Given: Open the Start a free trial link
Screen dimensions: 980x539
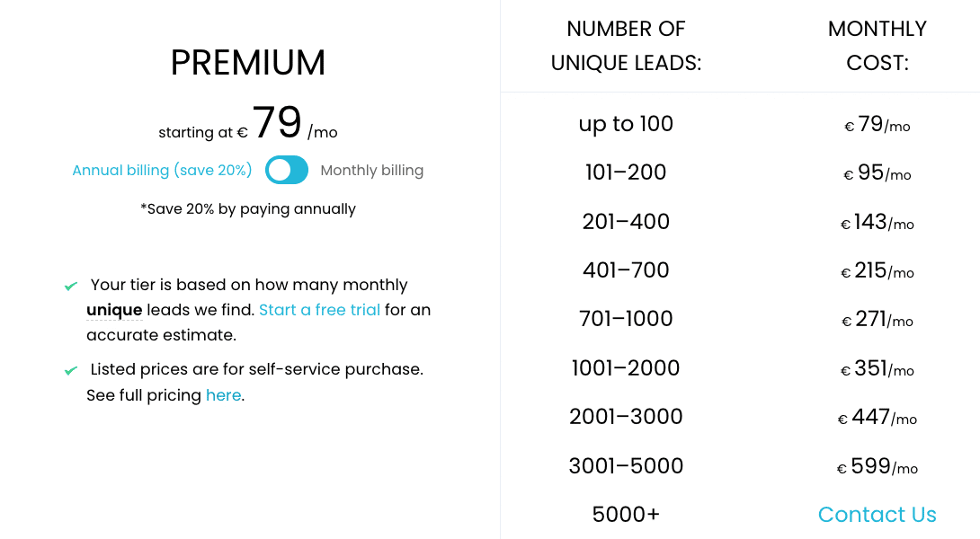Looking at the screenshot, I should pyautogui.click(x=319, y=310).
